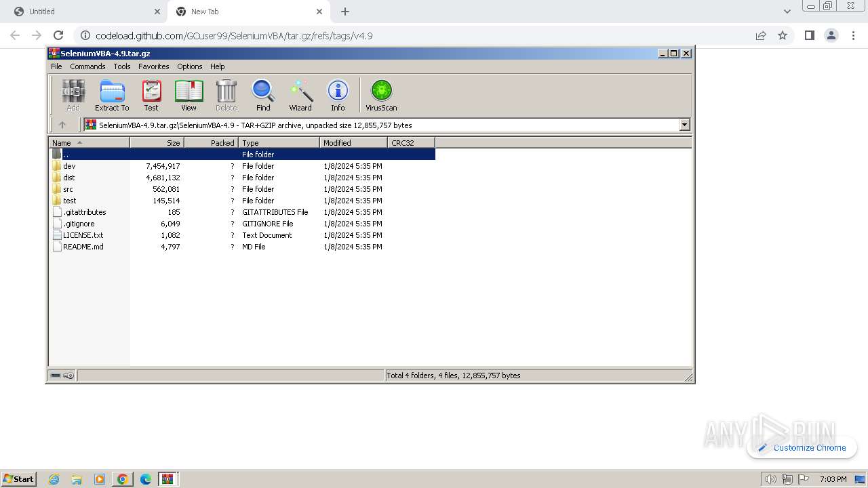868x488 pixels.
Task: Click the Delete trash icon
Action: (226, 95)
